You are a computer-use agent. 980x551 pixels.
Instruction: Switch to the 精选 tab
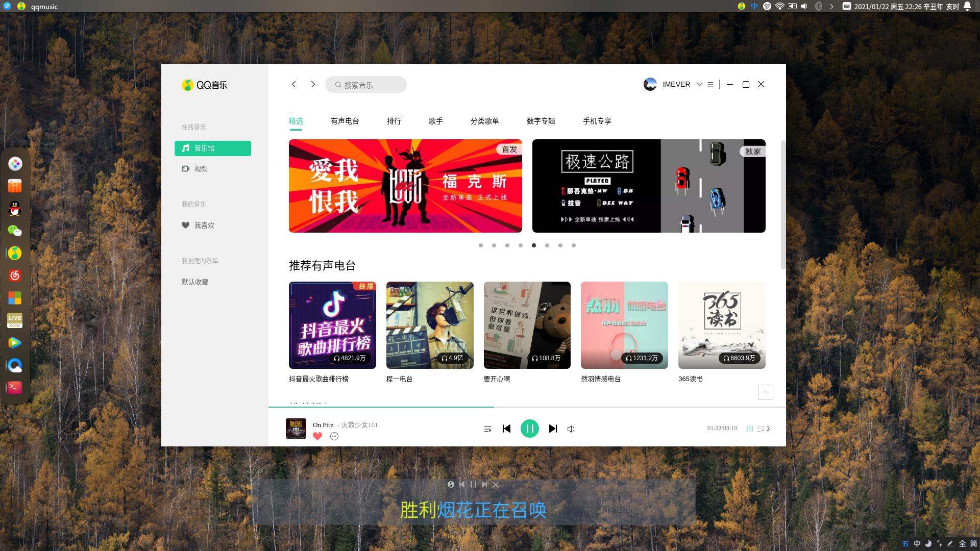pyautogui.click(x=296, y=121)
